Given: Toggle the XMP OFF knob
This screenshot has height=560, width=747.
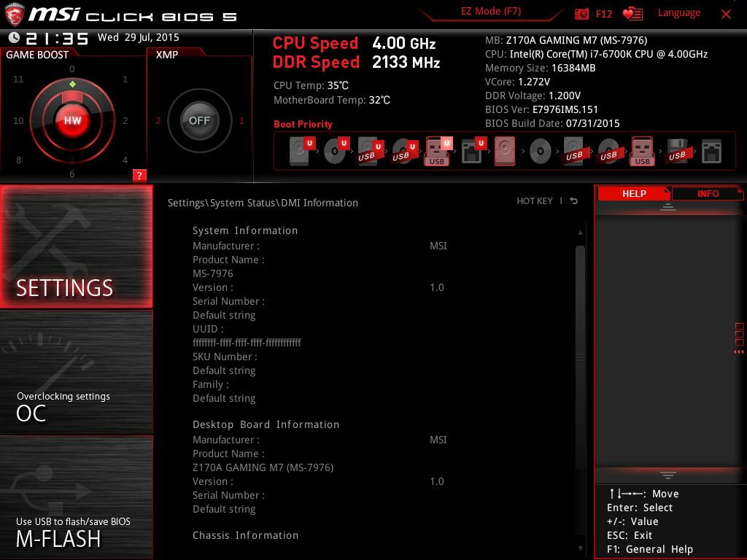Looking at the screenshot, I should coord(199,120).
